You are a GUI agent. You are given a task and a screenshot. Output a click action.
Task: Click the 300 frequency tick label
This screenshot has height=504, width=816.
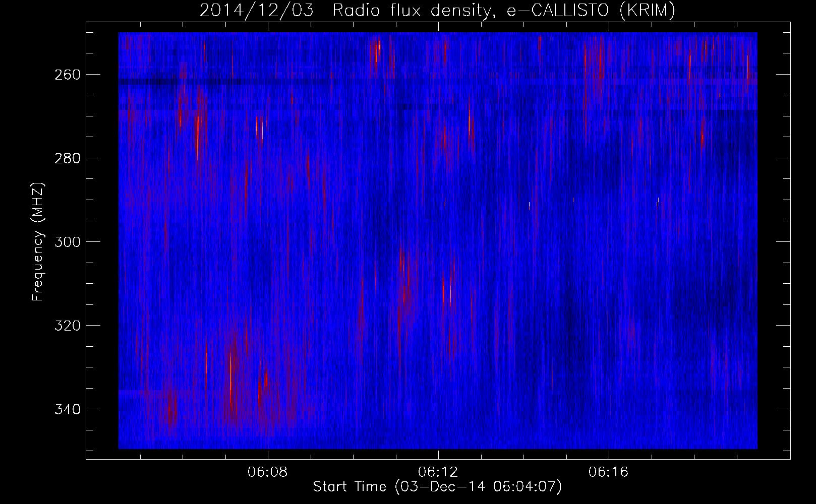pyautogui.click(x=67, y=242)
